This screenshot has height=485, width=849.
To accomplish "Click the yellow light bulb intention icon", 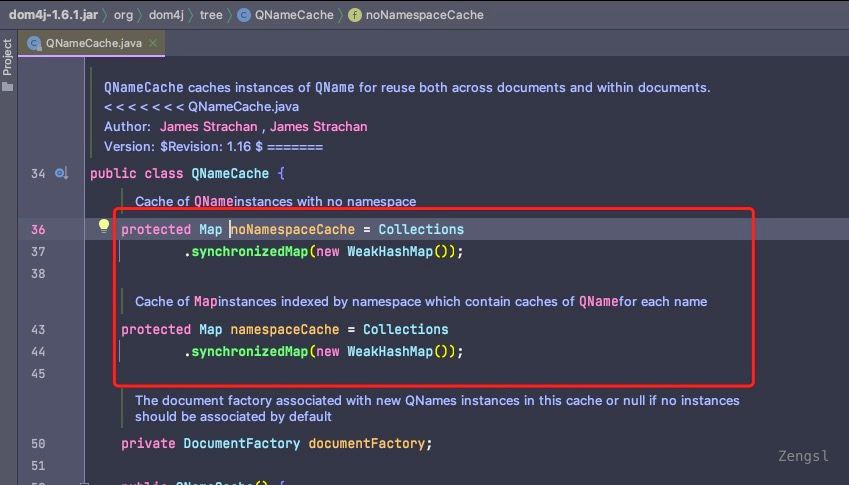I will coord(102,227).
